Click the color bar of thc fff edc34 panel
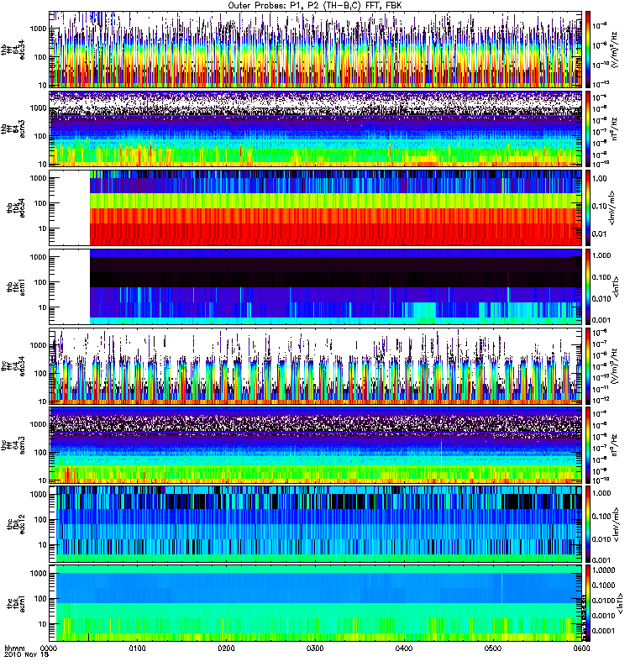Image resolution: width=630 pixels, height=672 pixels. pos(588,366)
